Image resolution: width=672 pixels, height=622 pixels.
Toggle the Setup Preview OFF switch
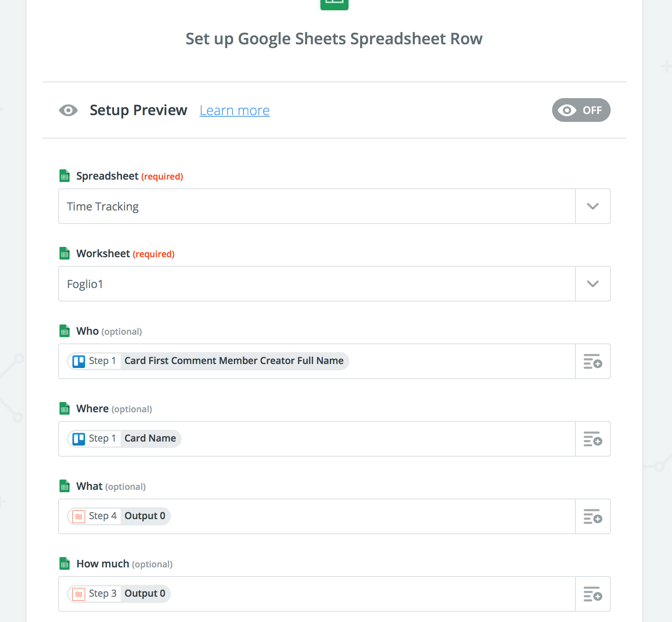[581, 110]
